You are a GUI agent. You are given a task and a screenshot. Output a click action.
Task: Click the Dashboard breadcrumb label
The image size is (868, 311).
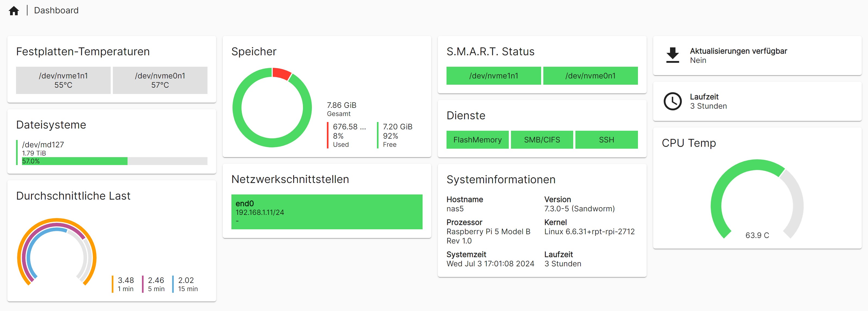point(56,10)
